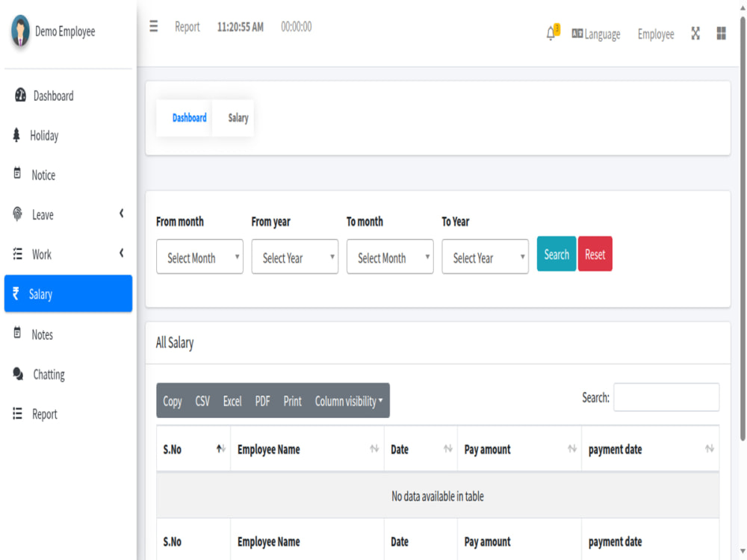
Task: Open the Employee user menu in header
Action: pos(656,34)
